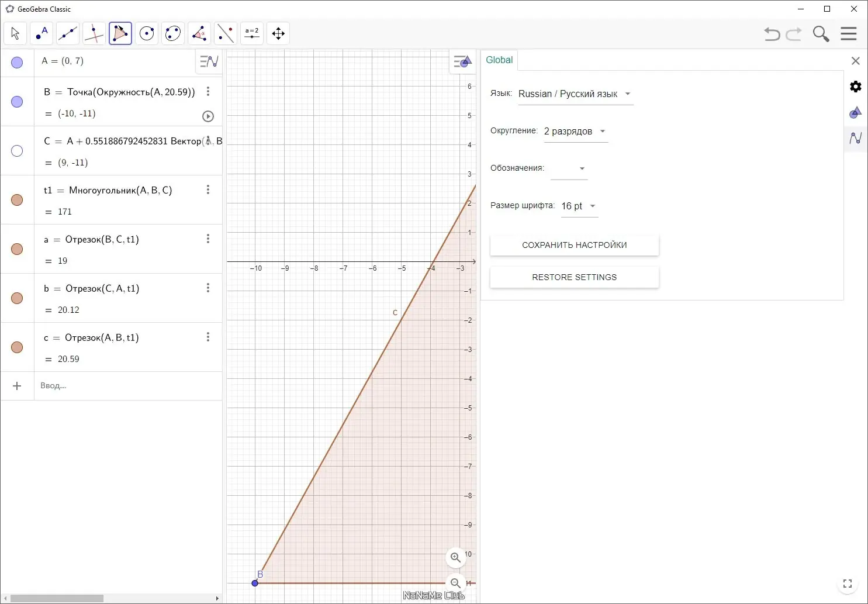
Task: Open algebra settings icon in sidebar
Action: pyautogui.click(x=856, y=138)
